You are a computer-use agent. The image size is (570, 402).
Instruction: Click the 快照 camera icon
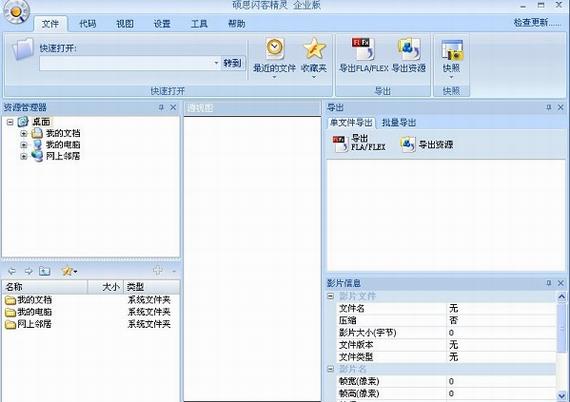(x=451, y=49)
